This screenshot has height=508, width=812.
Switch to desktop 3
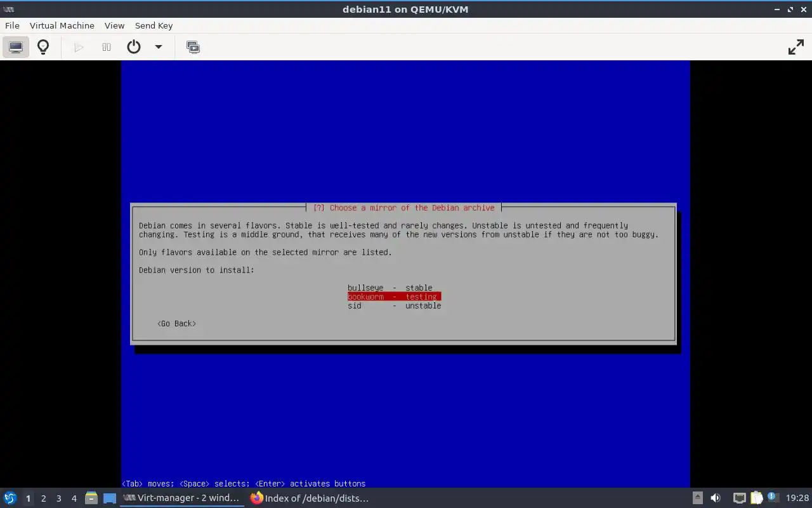pos(58,498)
